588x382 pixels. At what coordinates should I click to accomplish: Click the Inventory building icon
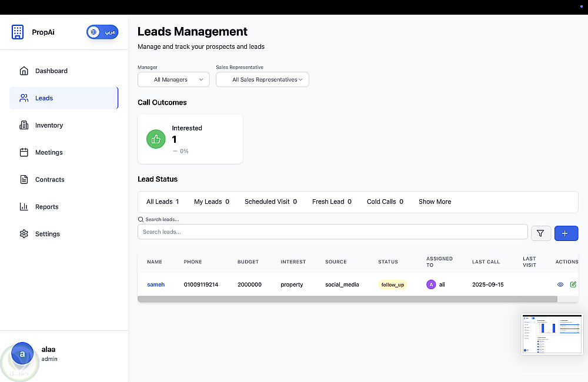click(x=24, y=125)
